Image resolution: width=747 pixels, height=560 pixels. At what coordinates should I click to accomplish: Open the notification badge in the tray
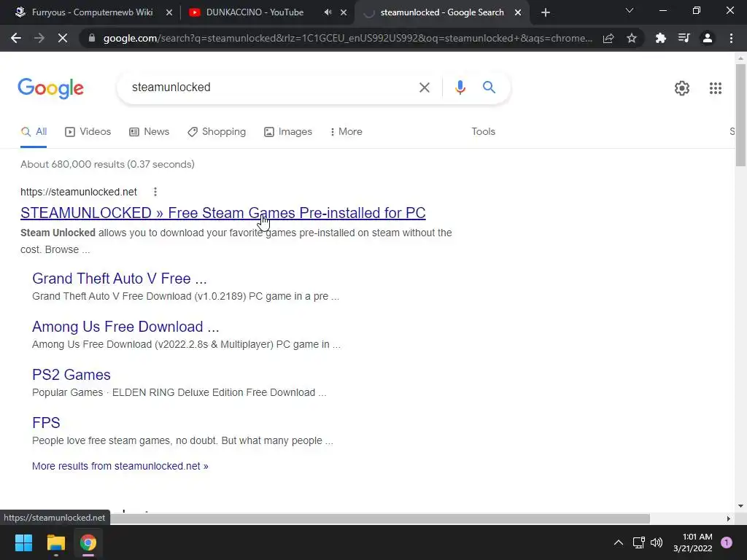click(727, 542)
